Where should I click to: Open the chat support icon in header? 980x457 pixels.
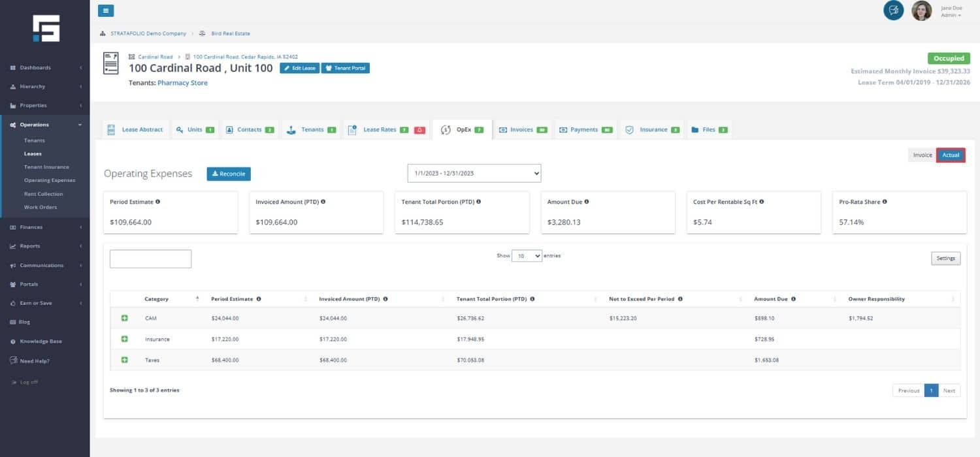[x=893, y=10]
